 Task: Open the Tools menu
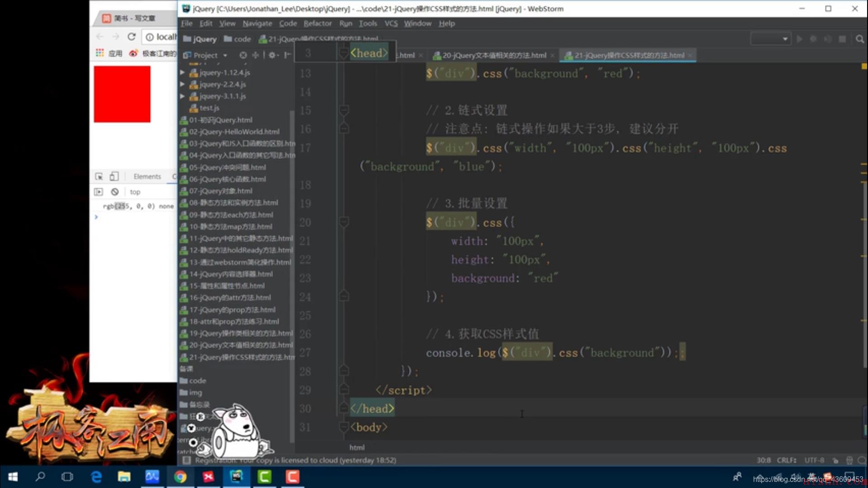coord(368,23)
